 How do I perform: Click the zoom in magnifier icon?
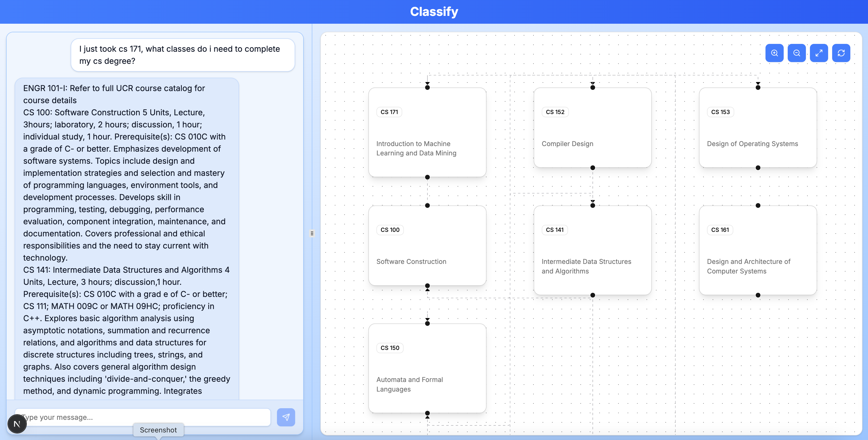coord(774,53)
